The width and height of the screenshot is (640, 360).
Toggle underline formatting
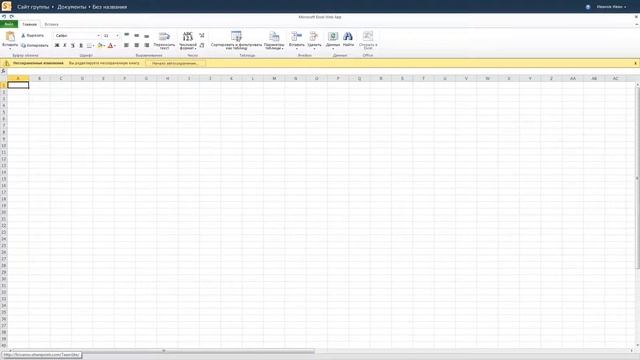[x=73, y=45]
